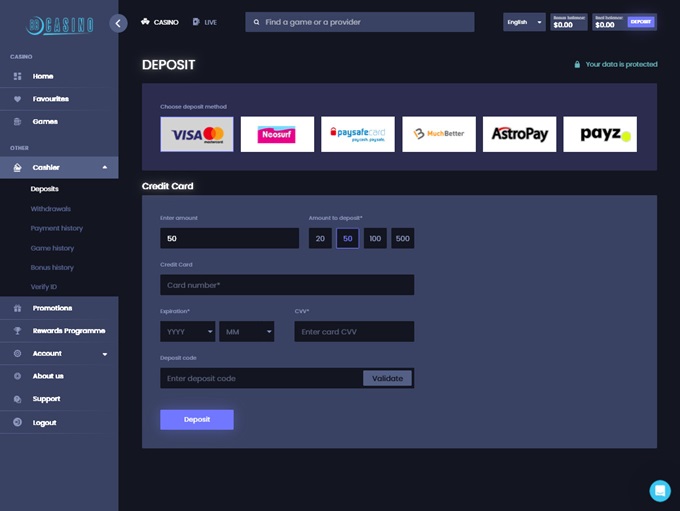Click the Promotions megaphone icon
The image size is (680, 511).
point(17,308)
